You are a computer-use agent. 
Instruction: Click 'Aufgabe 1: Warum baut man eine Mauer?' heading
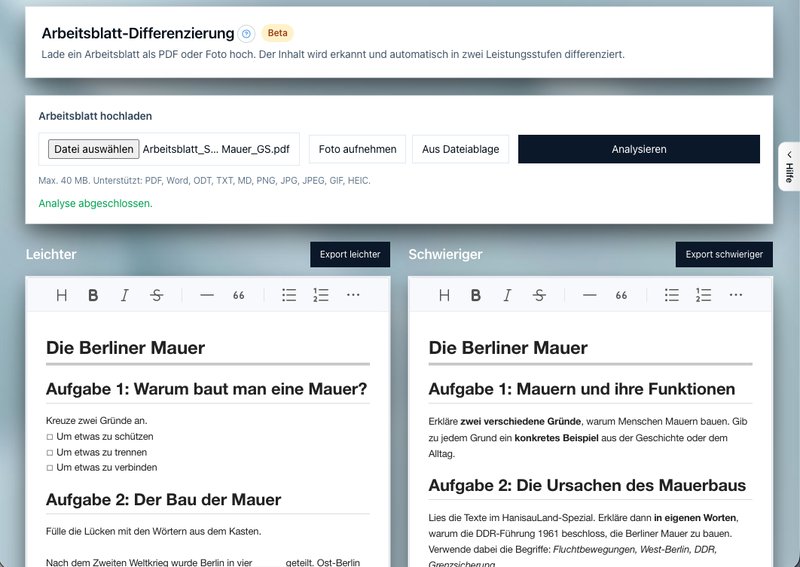click(x=207, y=389)
